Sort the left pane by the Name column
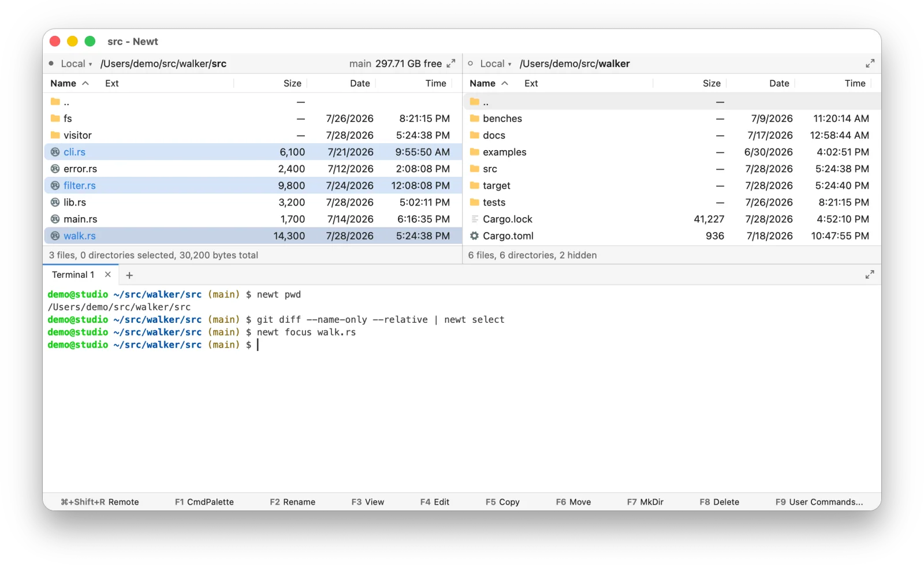This screenshot has height=567, width=924. tap(69, 83)
